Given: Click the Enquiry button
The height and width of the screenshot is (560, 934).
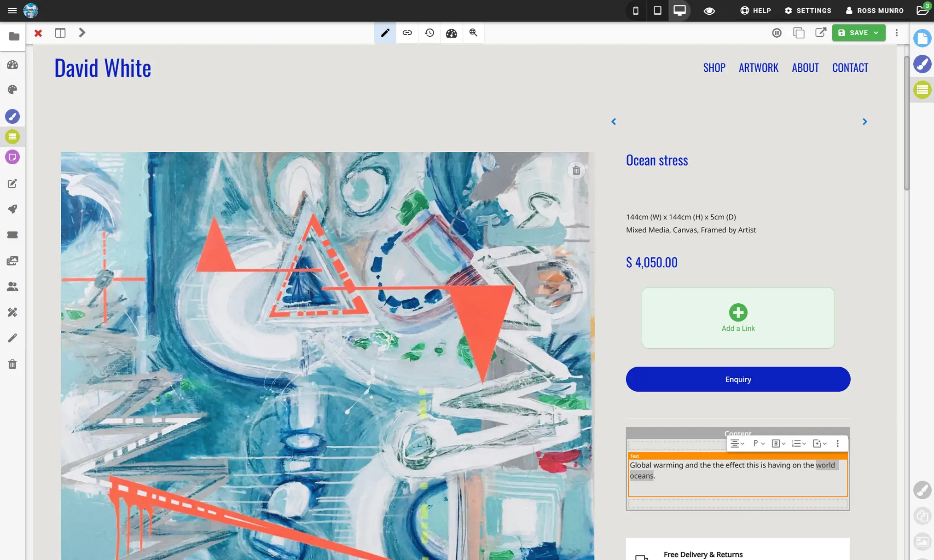Looking at the screenshot, I should pyautogui.click(x=737, y=379).
